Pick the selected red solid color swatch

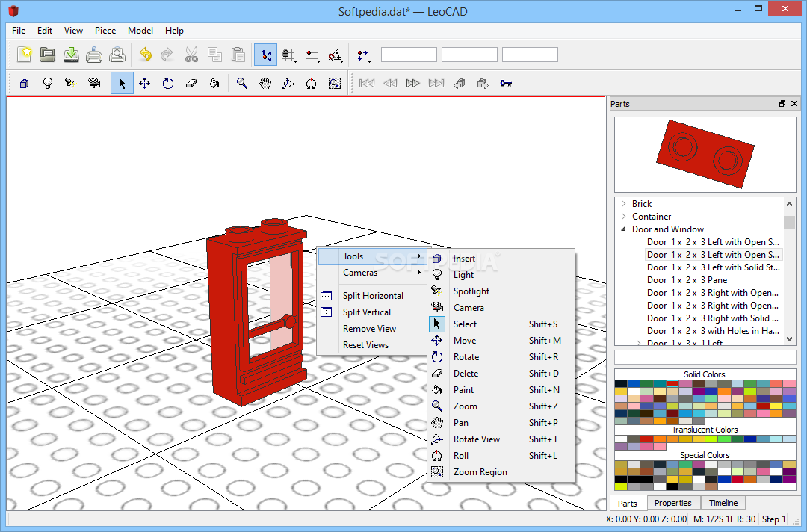click(672, 384)
